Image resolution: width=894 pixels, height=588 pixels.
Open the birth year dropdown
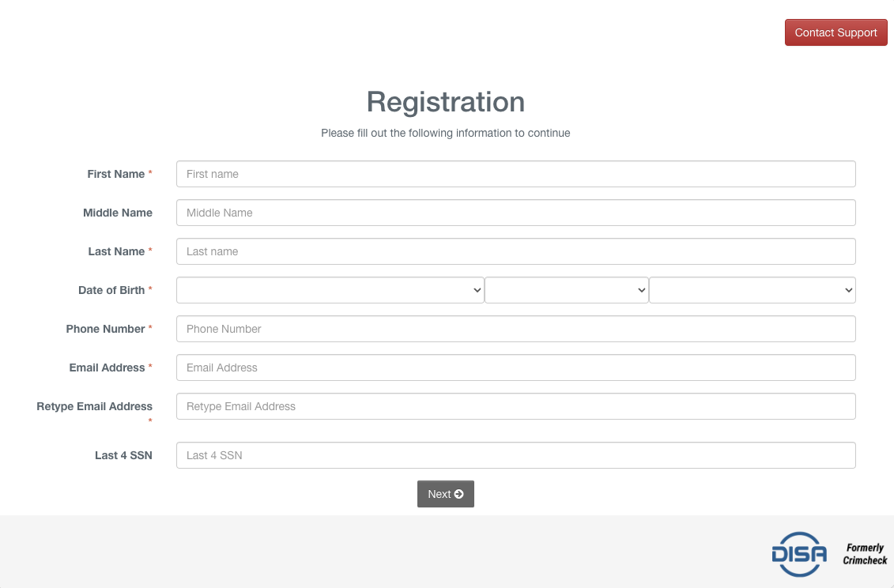(x=752, y=290)
